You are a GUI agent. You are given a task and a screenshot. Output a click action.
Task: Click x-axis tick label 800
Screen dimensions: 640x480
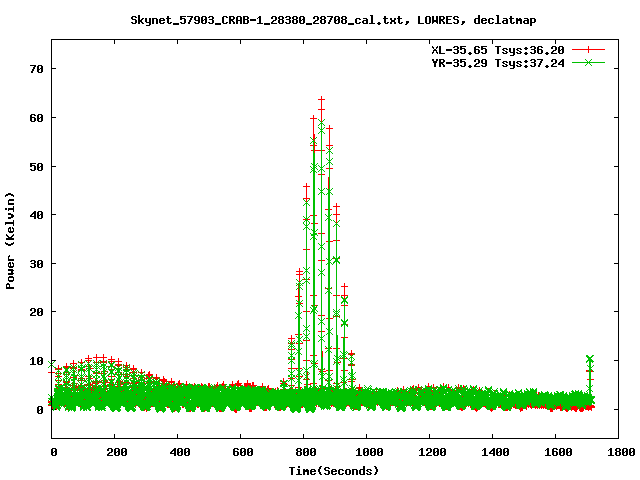(x=306, y=452)
